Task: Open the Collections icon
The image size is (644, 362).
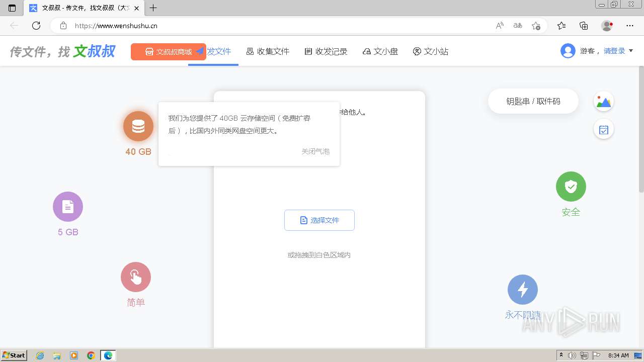Action: click(584, 26)
